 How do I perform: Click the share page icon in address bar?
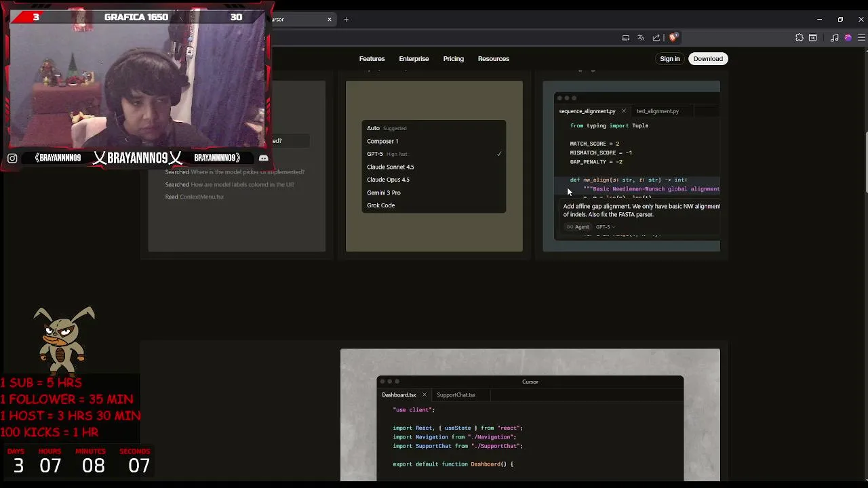656,38
